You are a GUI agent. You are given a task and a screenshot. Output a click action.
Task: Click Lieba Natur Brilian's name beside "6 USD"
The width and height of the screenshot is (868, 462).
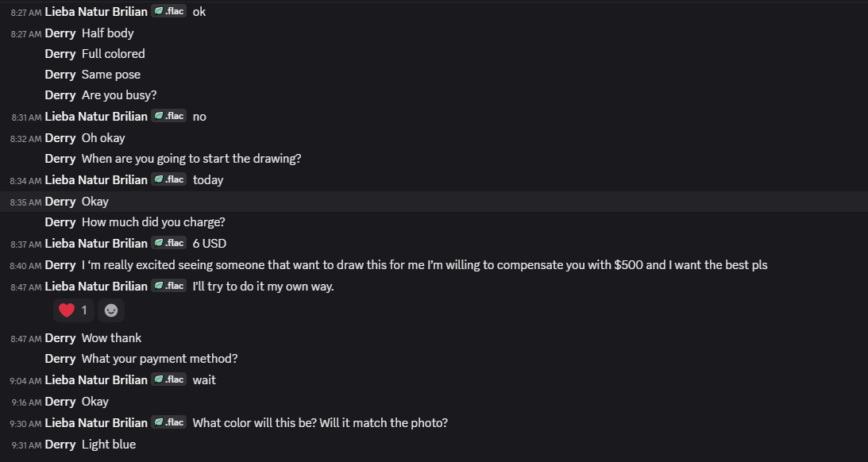(x=96, y=244)
